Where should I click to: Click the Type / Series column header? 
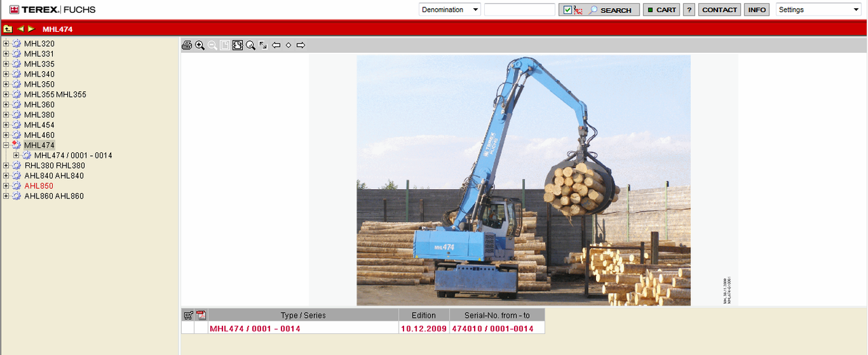tap(303, 315)
